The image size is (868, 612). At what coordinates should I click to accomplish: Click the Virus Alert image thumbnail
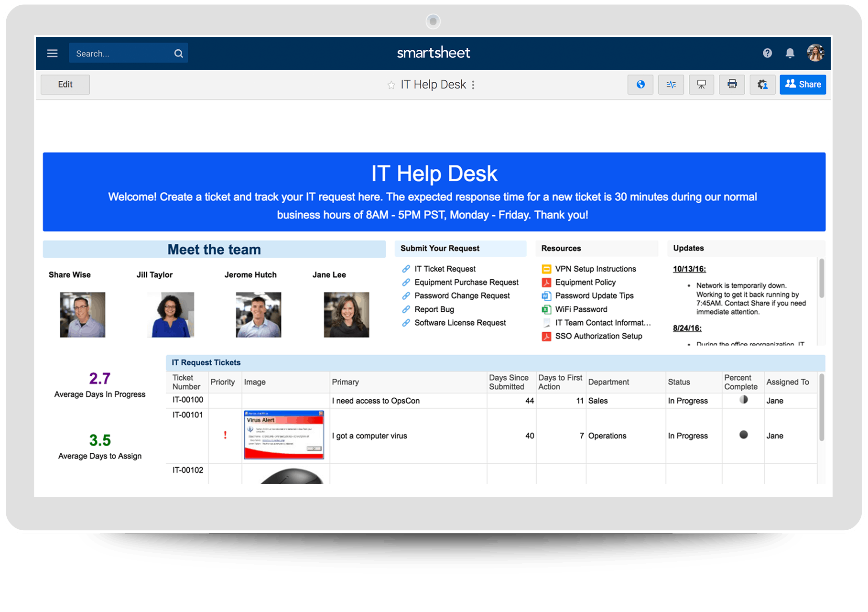(x=284, y=435)
